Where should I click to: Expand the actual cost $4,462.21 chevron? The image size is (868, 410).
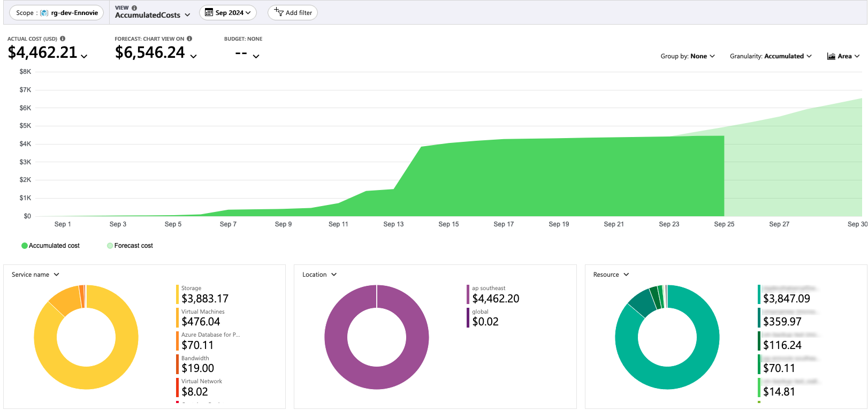84,56
